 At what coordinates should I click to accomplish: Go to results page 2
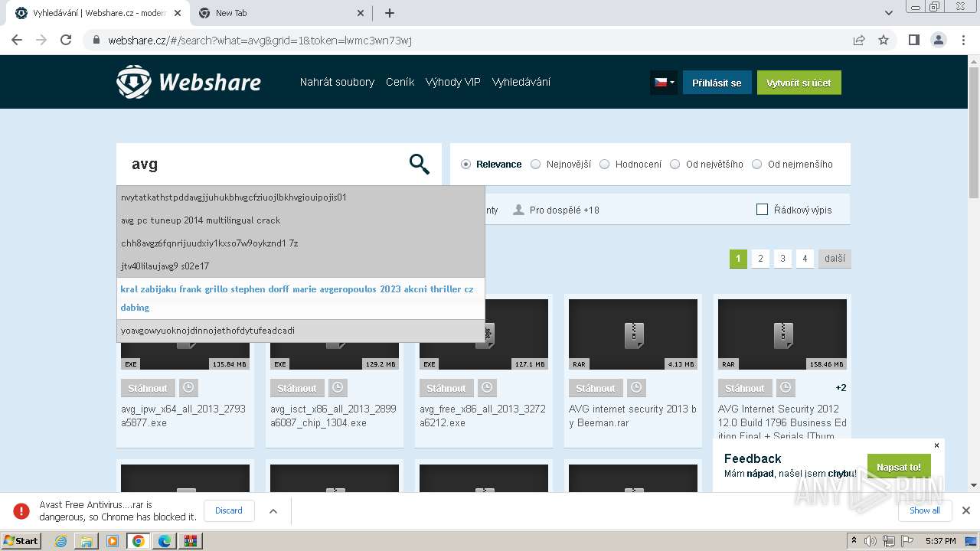pyautogui.click(x=760, y=259)
